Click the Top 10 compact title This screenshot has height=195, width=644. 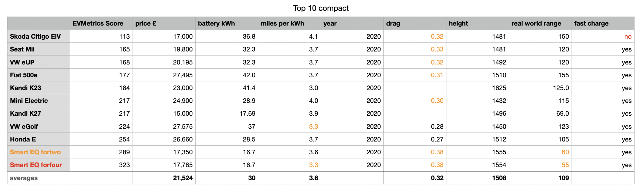[321, 8]
